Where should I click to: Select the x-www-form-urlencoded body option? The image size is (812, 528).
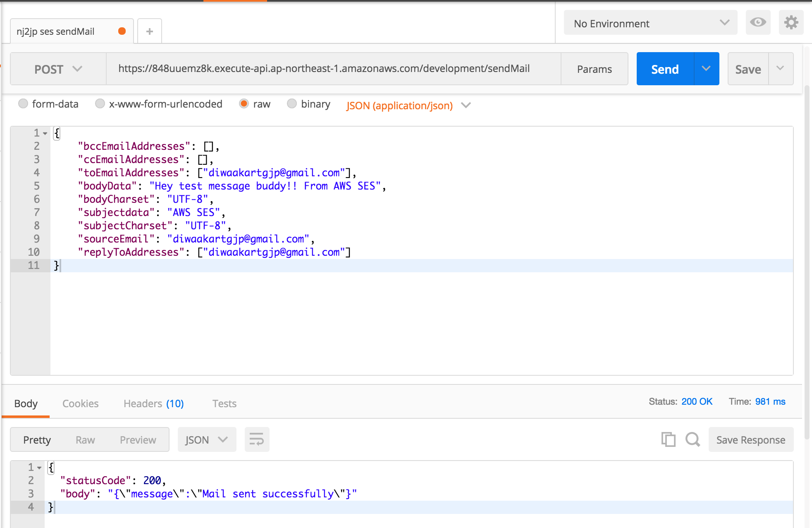click(100, 104)
